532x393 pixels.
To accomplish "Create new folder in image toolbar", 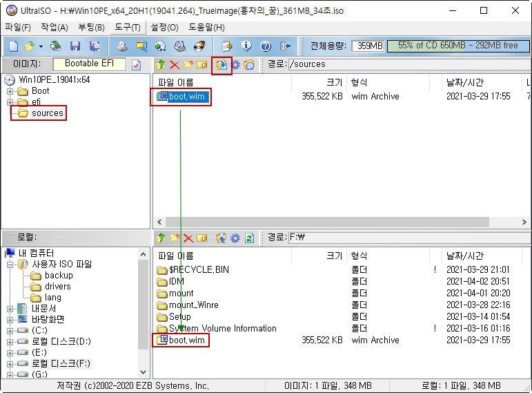I will pyautogui.click(x=188, y=64).
